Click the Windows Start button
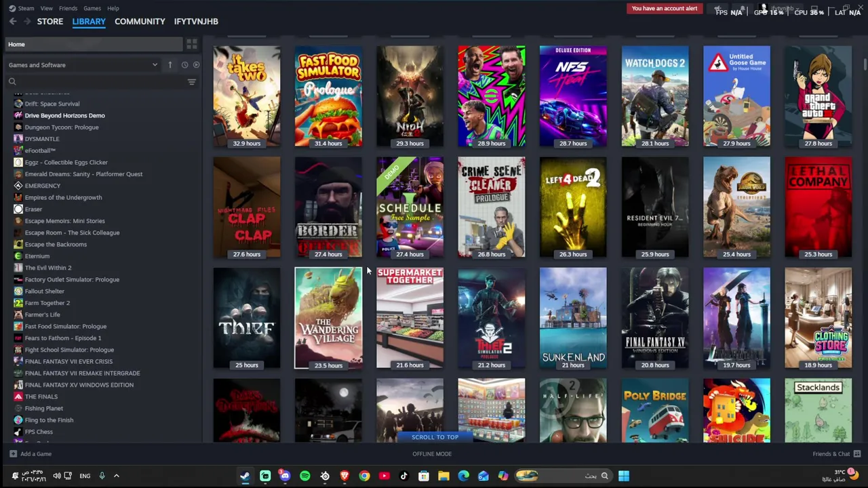Image resolution: width=868 pixels, height=488 pixels. click(x=623, y=476)
